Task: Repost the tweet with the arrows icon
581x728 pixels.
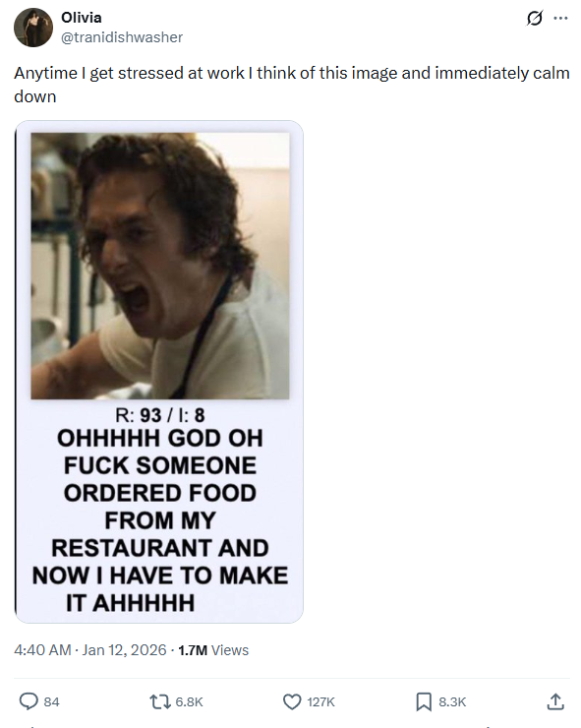Action: coord(160,701)
